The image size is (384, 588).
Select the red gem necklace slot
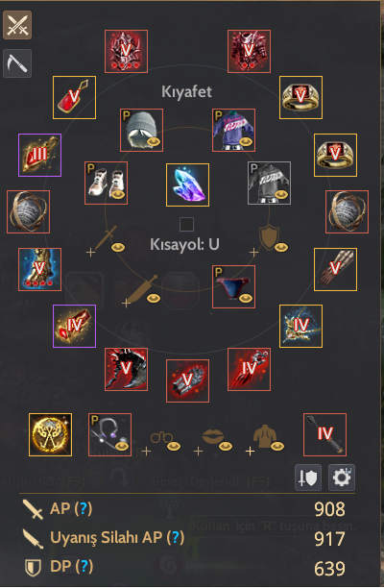(x=74, y=97)
